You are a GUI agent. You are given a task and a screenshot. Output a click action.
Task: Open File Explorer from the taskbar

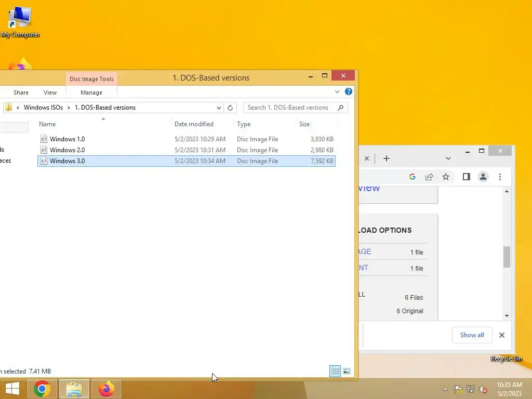[74, 389]
